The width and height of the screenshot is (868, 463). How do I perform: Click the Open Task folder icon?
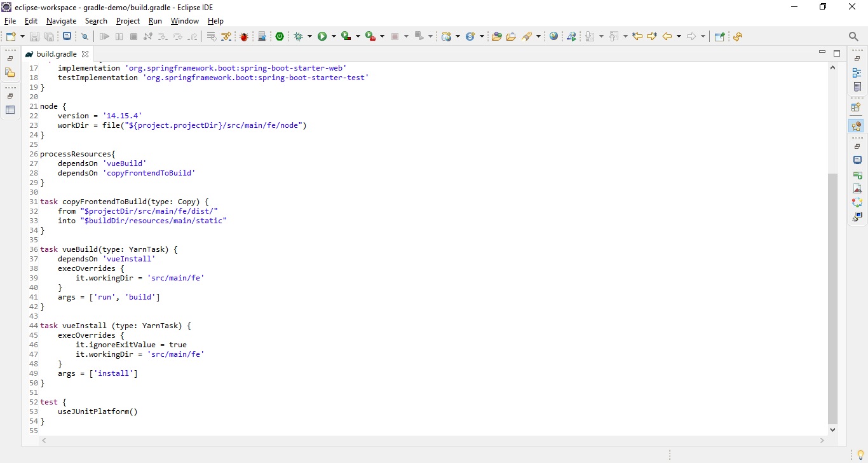511,36
